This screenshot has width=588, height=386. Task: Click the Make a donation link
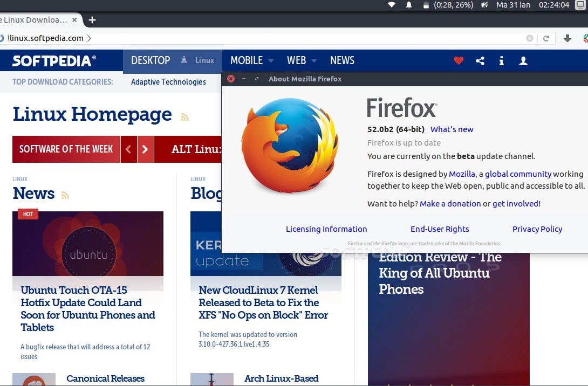(450, 203)
